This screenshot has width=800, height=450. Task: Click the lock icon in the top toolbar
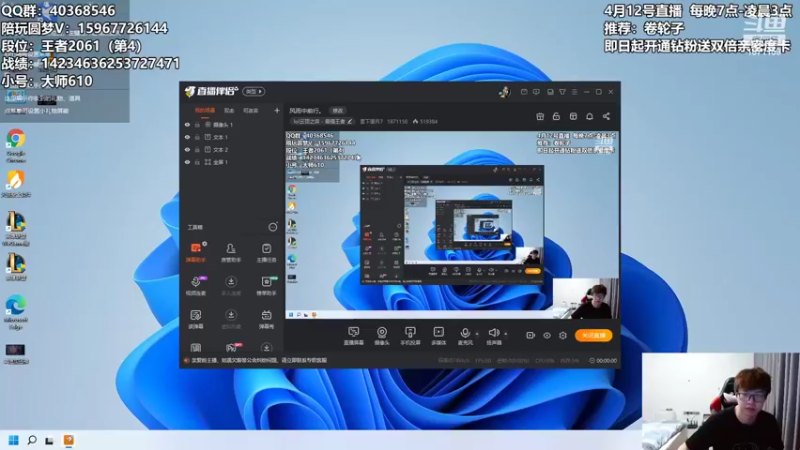[556, 116]
